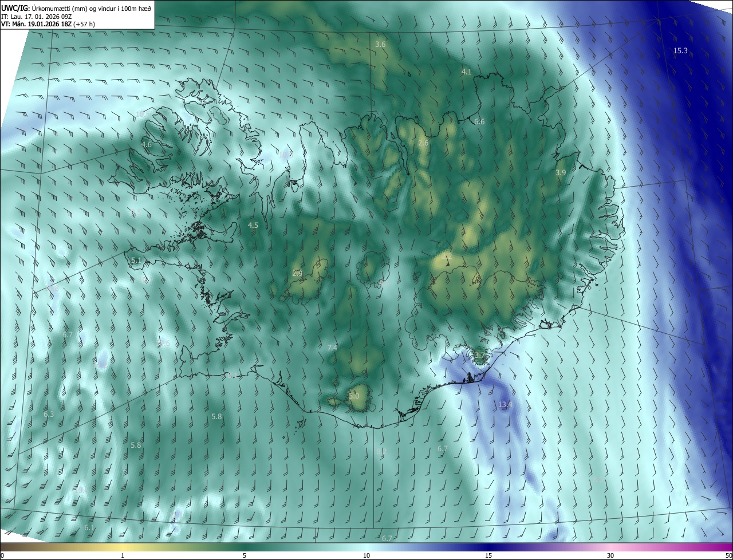
Task: Click the 4.1 value on the map
Action: [466, 72]
